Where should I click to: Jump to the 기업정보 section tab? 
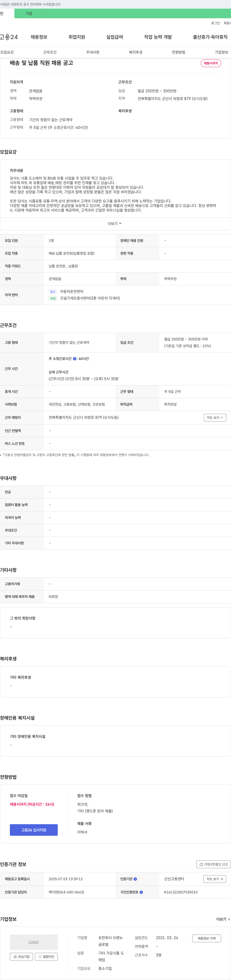[221, 52]
